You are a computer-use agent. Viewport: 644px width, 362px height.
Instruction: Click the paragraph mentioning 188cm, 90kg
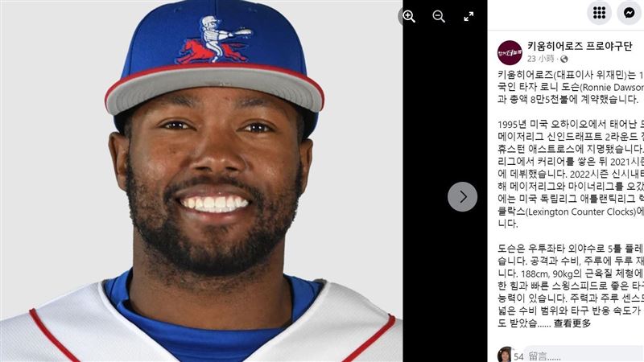[571, 286]
